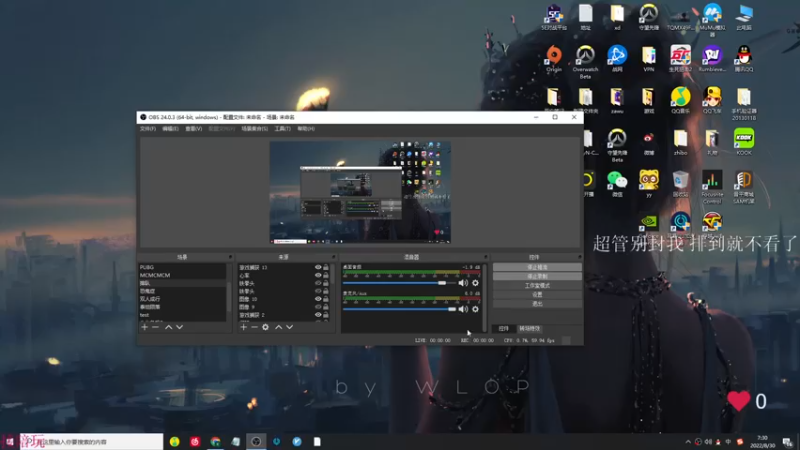Pop out the 来源 dock panel

(334, 257)
